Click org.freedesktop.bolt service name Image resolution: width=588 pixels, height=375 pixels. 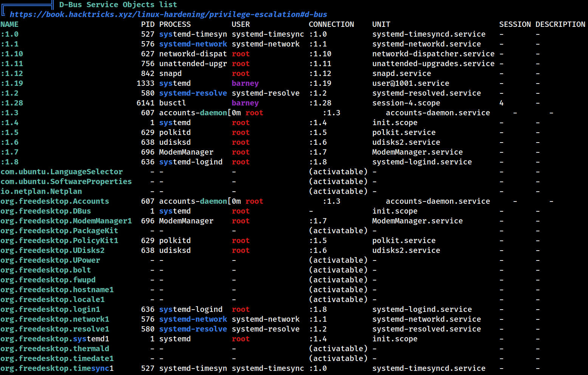pyautogui.click(x=46, y=270)
